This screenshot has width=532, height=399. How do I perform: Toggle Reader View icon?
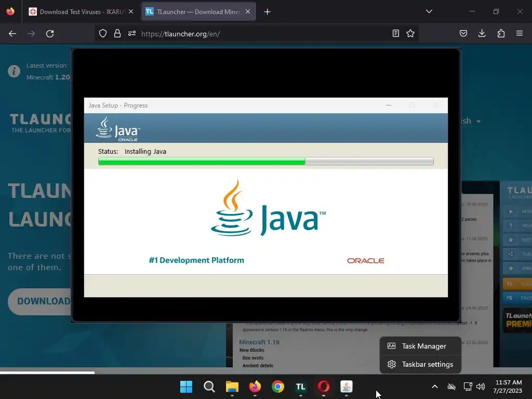click(395, 33)
